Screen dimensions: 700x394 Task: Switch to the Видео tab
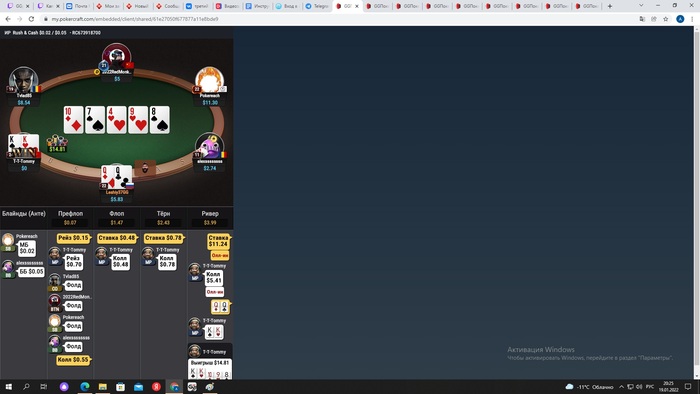(x=227, y=6)
